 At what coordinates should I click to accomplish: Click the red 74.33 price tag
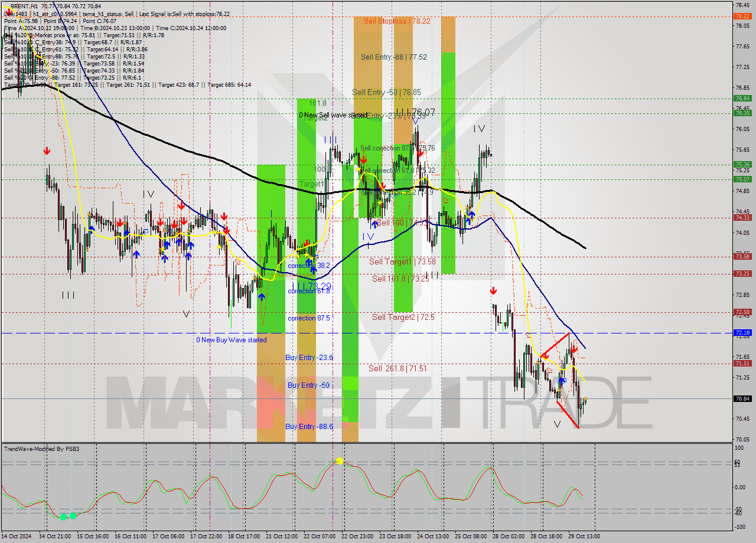pyautogui.click(x=742, y=218)
